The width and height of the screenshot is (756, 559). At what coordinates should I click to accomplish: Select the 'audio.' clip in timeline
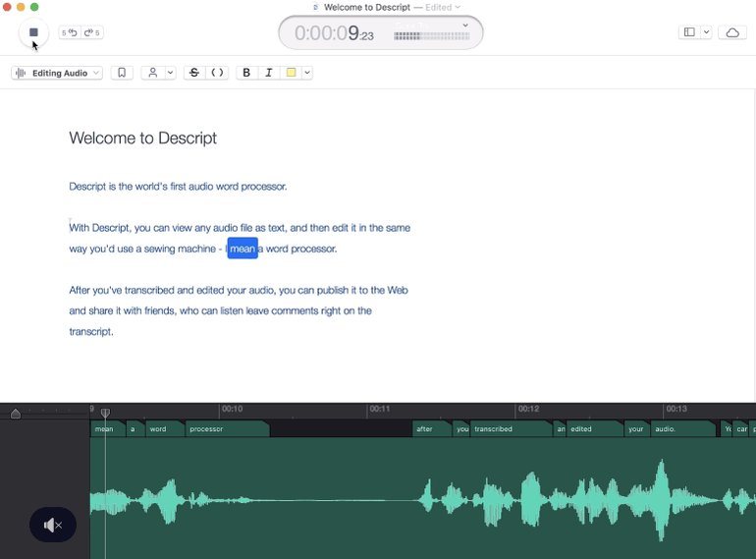682,428
